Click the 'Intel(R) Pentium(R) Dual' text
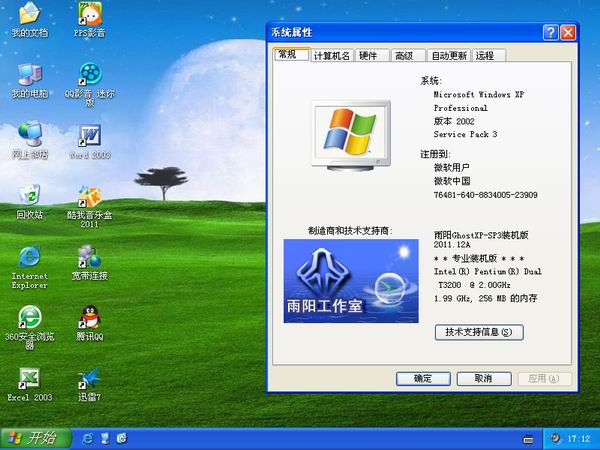 point(488,272)
